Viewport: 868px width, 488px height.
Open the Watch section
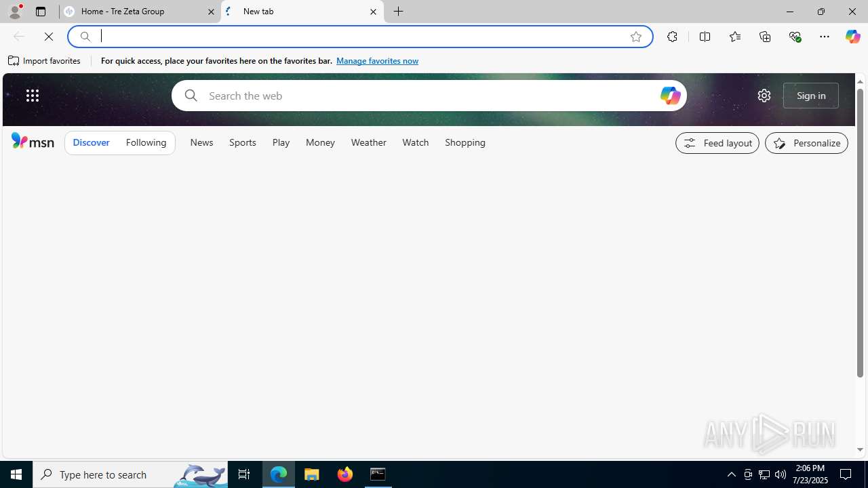(416, 142)
